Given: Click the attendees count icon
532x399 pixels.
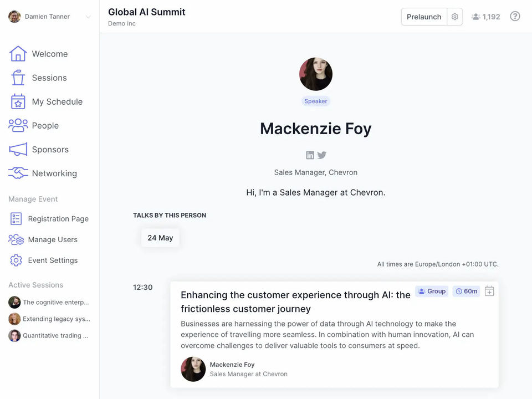Looking at the screenshot, I should 475,17.
